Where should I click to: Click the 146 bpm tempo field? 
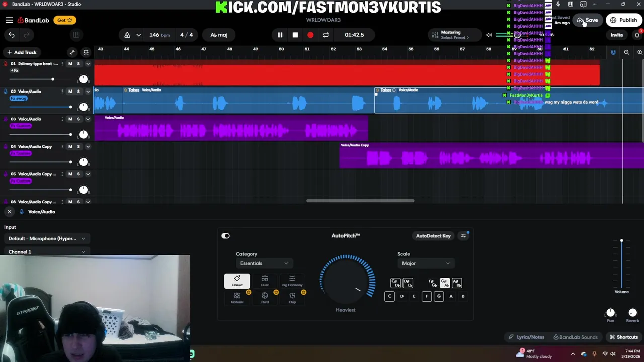(159, 35)
